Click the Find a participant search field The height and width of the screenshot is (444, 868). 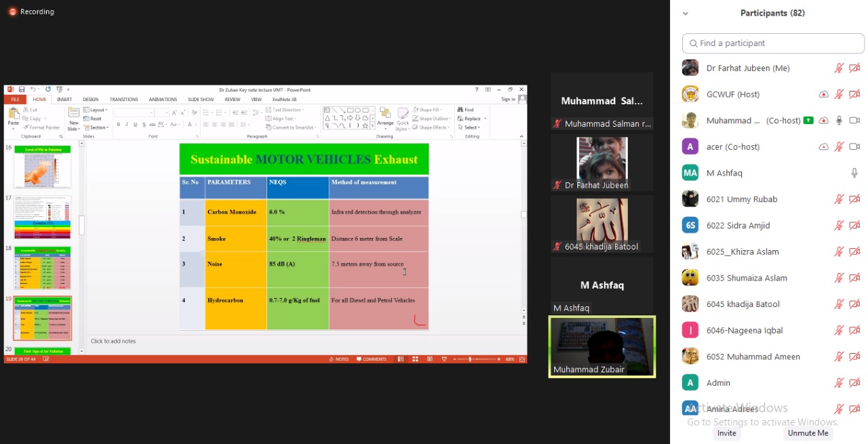[773, 43]
